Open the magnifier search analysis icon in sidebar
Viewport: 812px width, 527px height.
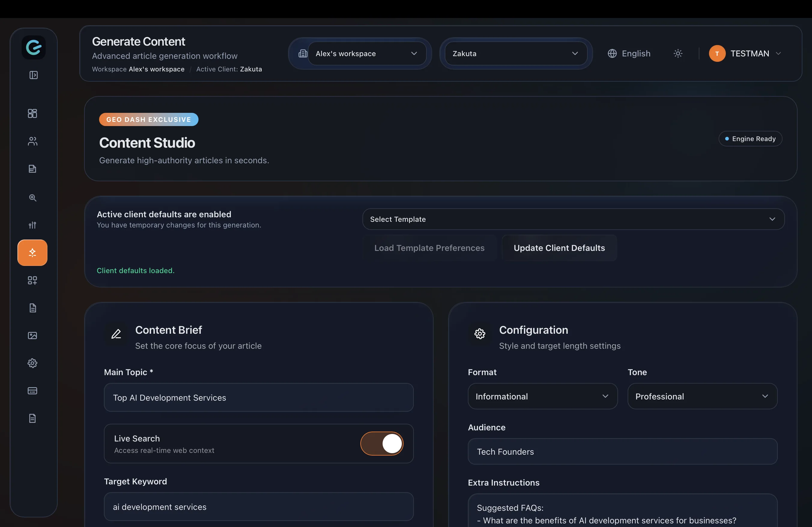(32, 198)
